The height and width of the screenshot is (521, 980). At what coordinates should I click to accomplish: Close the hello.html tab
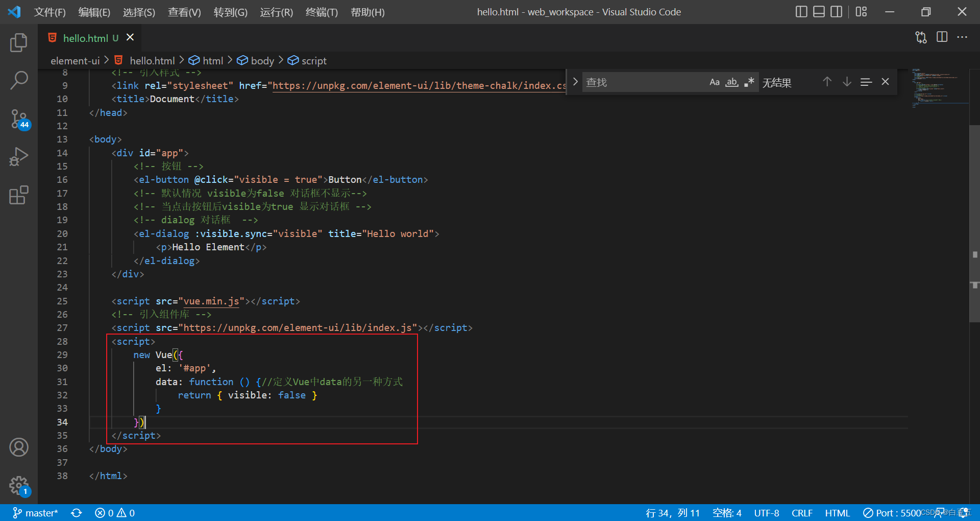[x=130, y=37]
